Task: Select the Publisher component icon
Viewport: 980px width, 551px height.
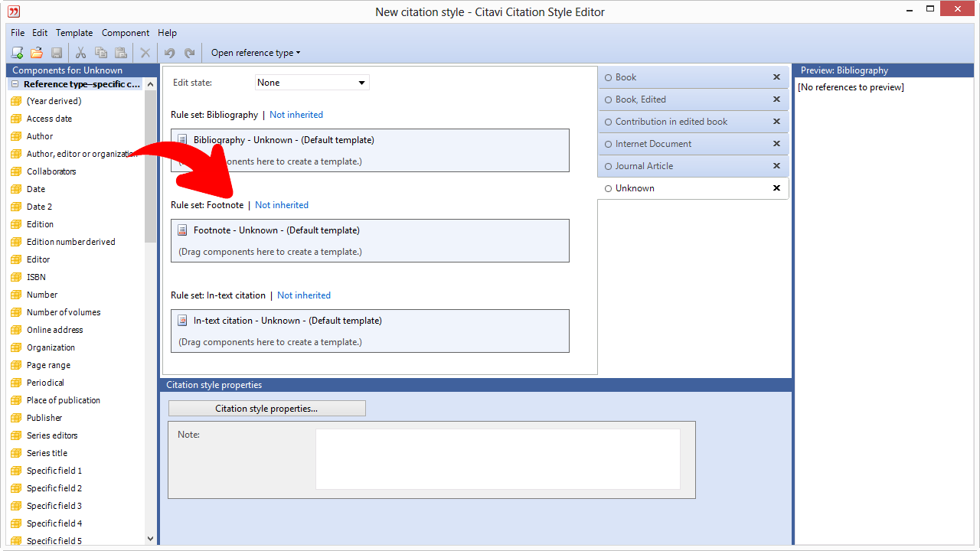Action: tap(15, 418)
